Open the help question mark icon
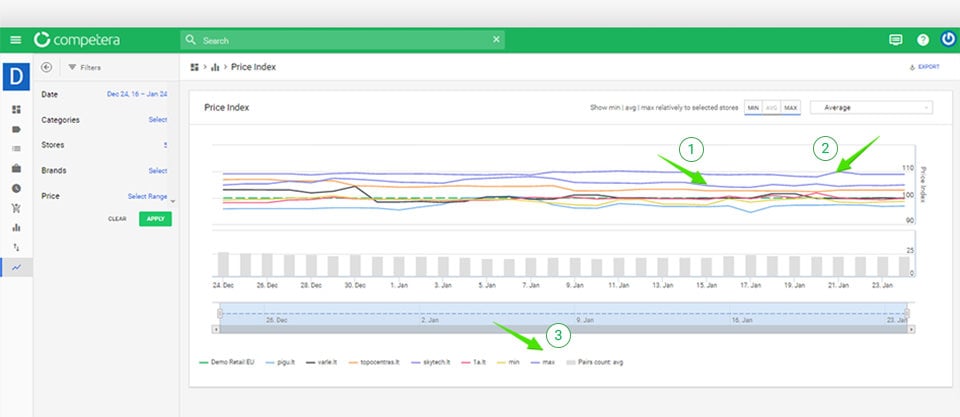Viewport: 960px width, 417px height. point(922,40)
